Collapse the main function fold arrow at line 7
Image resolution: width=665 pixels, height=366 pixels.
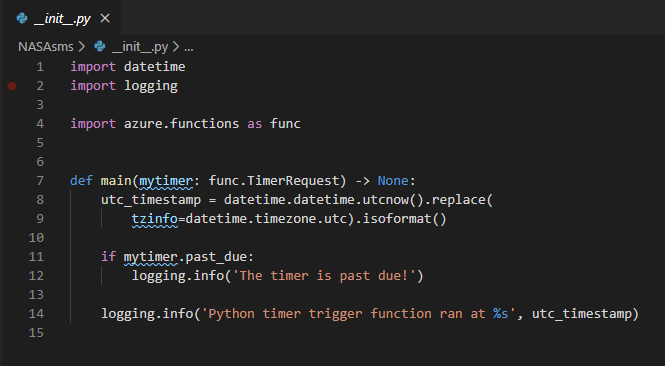click(x=59, y=181)
